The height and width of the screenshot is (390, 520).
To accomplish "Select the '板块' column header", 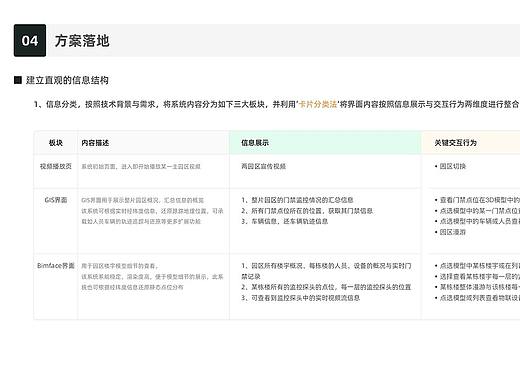I will 56,143.
